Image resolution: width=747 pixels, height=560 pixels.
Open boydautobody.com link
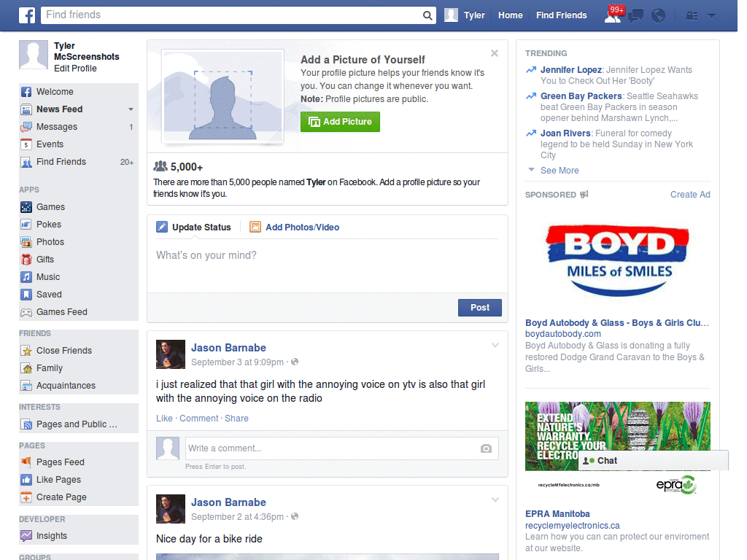(x=562, y=334)
